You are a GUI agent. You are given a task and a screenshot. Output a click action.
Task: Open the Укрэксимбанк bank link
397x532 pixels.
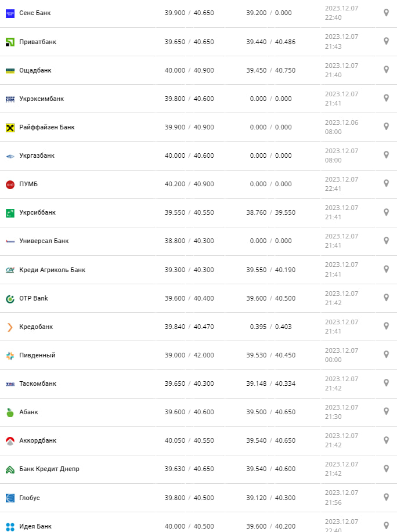click(41, 99)
